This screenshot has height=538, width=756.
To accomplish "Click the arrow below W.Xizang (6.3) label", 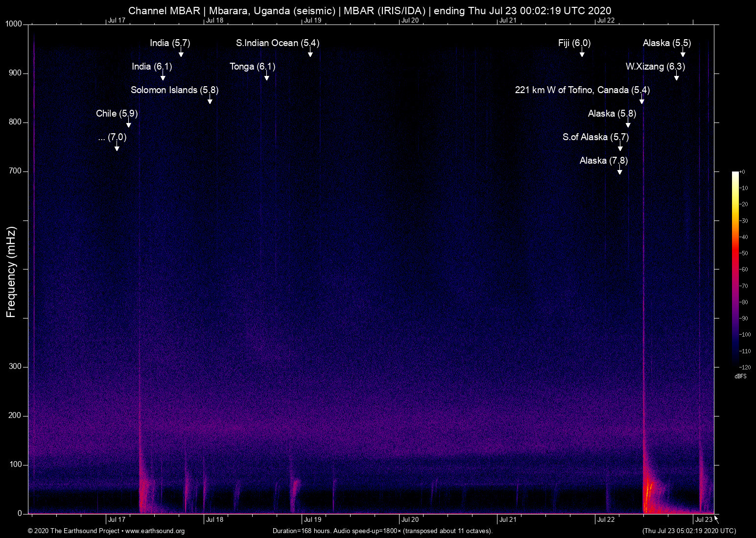I will point(676,76).
